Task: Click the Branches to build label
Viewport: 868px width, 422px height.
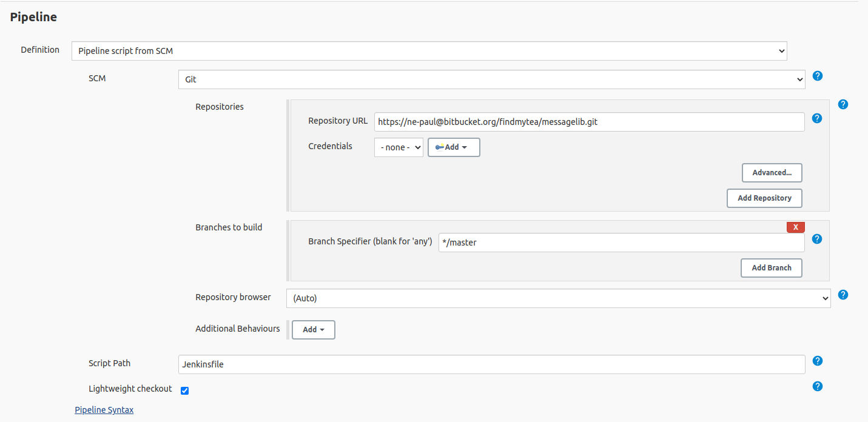Action: [229, 227]
